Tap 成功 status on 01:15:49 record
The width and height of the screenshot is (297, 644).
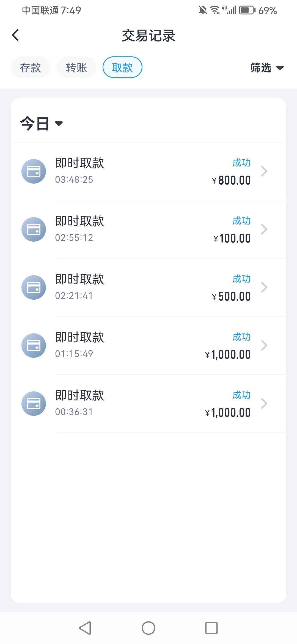click(241, 337)
